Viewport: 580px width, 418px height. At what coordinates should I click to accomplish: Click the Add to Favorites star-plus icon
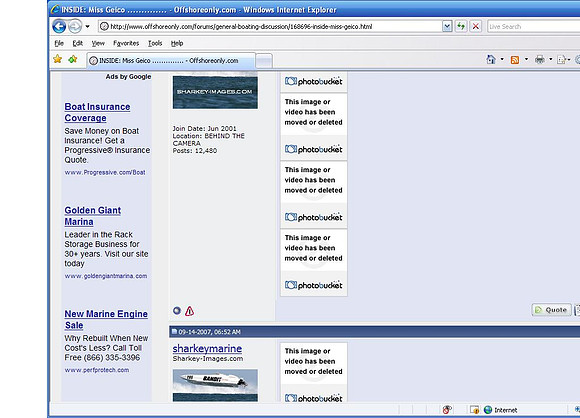point(73,59)
